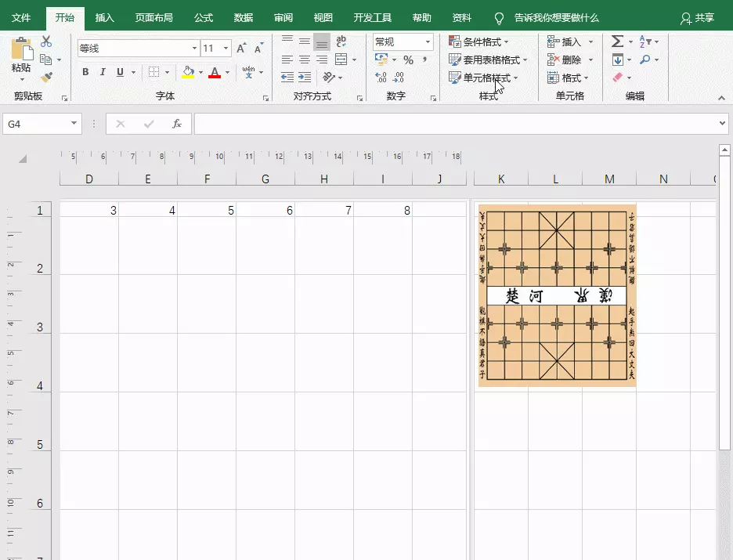This screenshot has width=733, height=560.
Task: Select the Format Painter icon
Action: (47, 78)
